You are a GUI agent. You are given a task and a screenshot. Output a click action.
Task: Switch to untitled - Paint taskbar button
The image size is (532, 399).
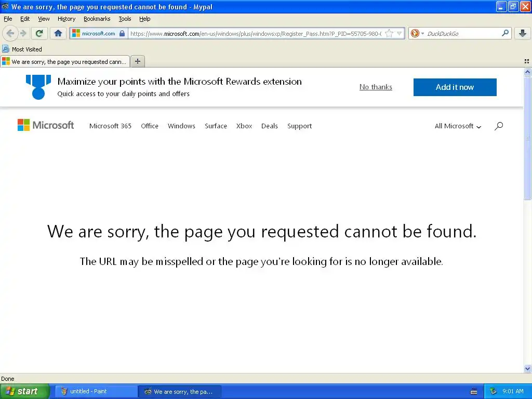coord(96,391)
